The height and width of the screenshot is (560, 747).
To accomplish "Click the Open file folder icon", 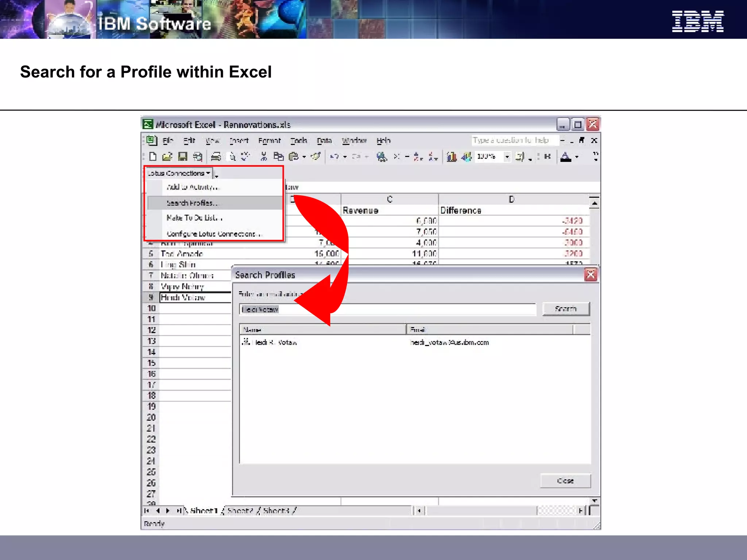I will [167, 157].
